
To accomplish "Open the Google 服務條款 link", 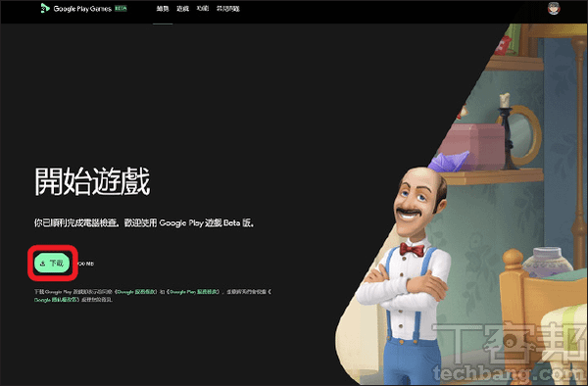I will (136, 292).
